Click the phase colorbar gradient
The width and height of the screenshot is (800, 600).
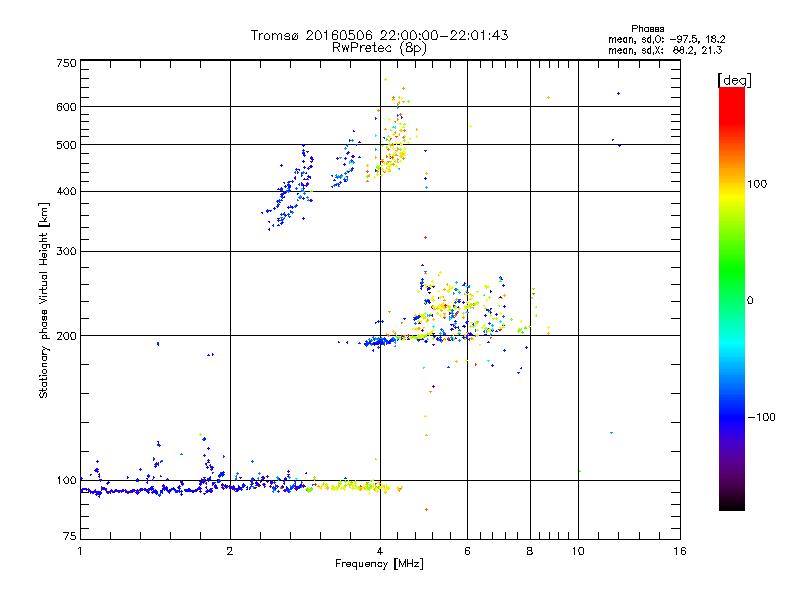(x=732, y=299)
